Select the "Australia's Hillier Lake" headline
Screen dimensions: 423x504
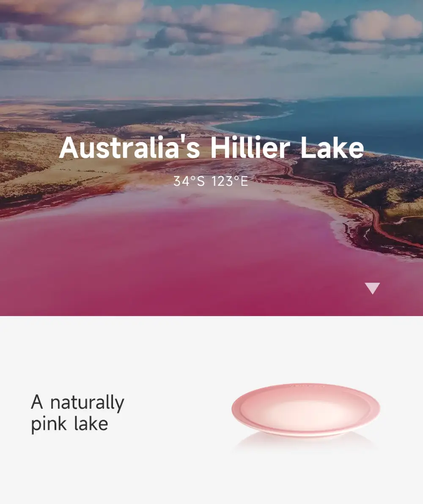(x=211, y=148)
